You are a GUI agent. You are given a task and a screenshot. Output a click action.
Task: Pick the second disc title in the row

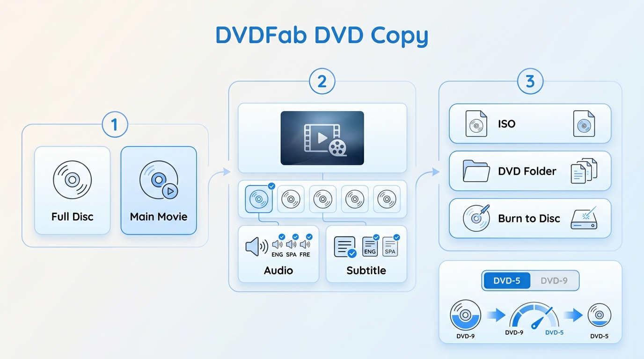291,200
